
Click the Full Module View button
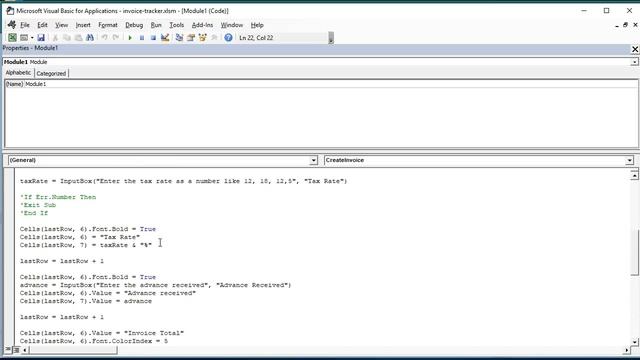click(16, 350)
